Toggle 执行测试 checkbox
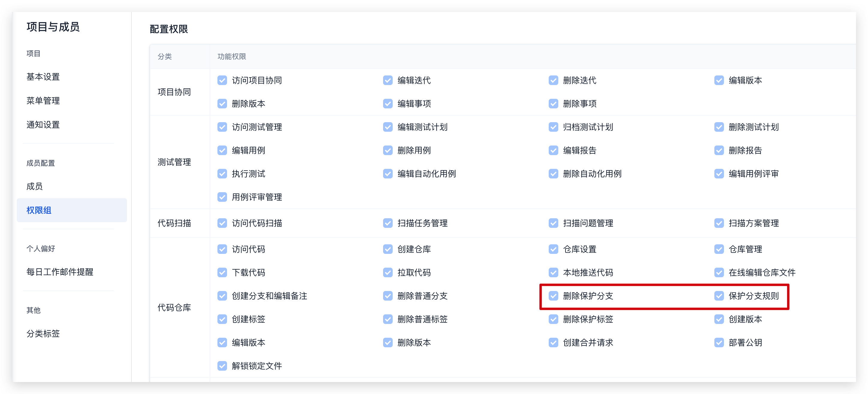The width and height of the screenshot is (868, 394). coord(222,174)
